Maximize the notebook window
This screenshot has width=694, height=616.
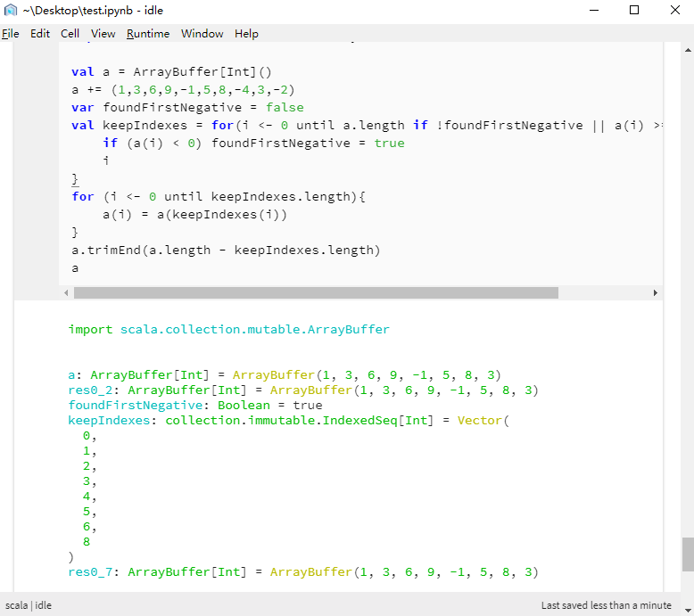[x=634, y=11]
